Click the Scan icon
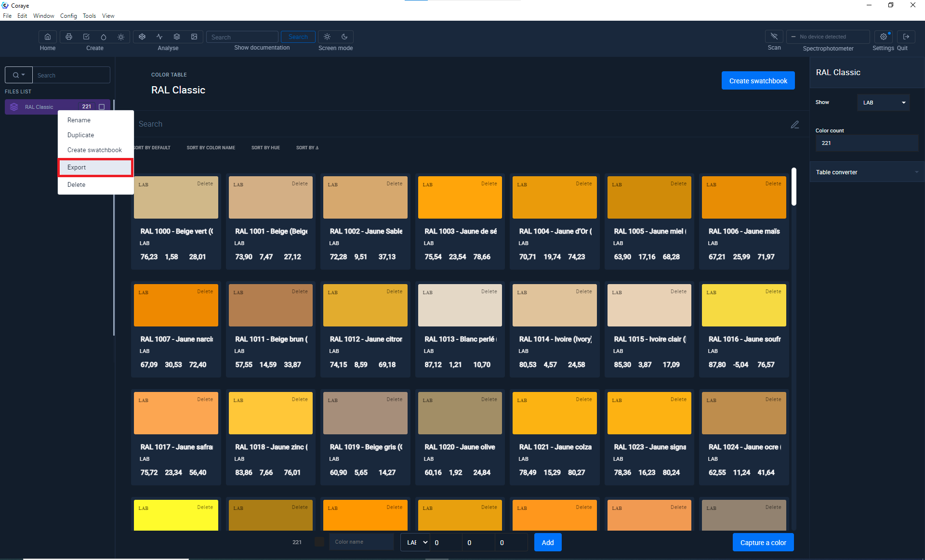The width and height of the screenshot is (925, 560). pos(774,37)
